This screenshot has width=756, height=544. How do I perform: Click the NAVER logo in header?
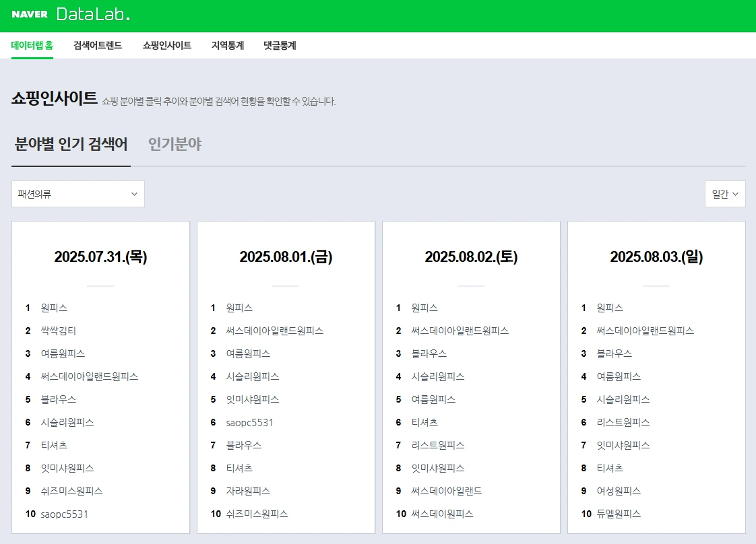pos(30,14)
